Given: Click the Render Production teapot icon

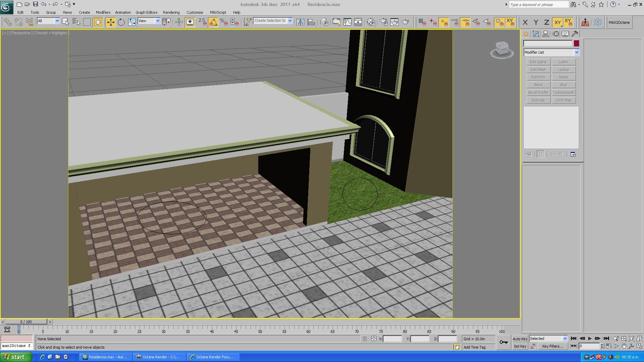Looking at the screenshot, I should point(406,22).
